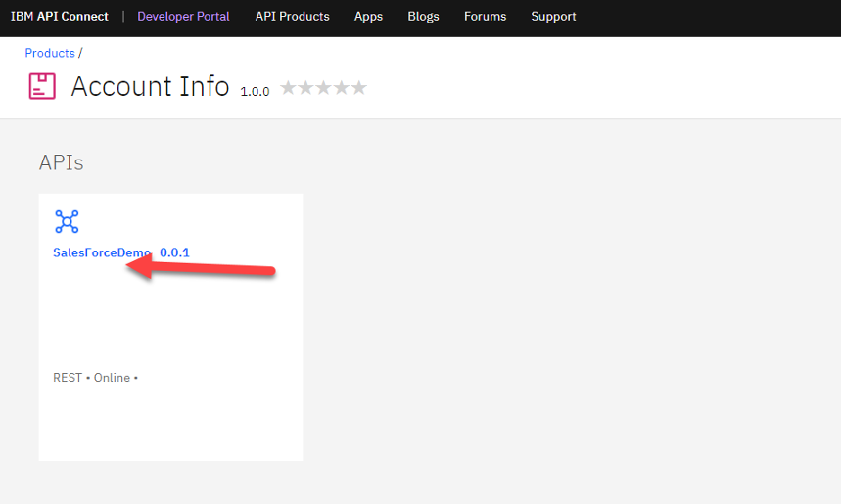
Task: Open the Forums page
Action: [x=485, y=17]
